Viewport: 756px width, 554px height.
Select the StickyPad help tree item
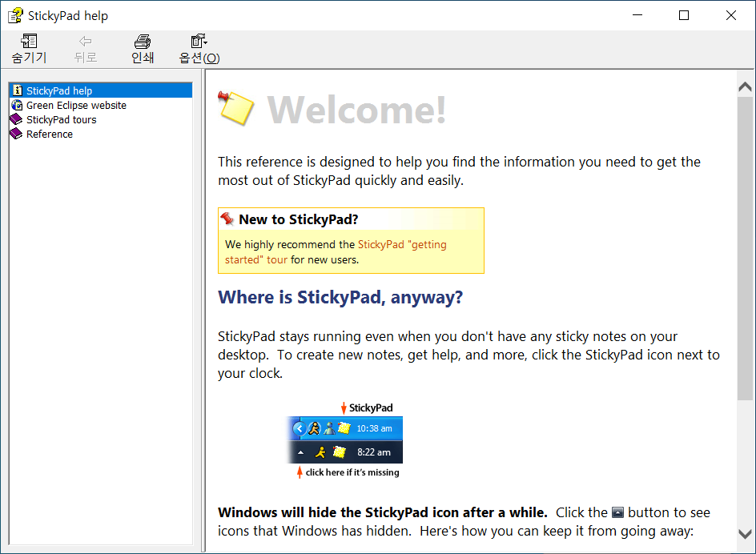(x=58, y=90)
